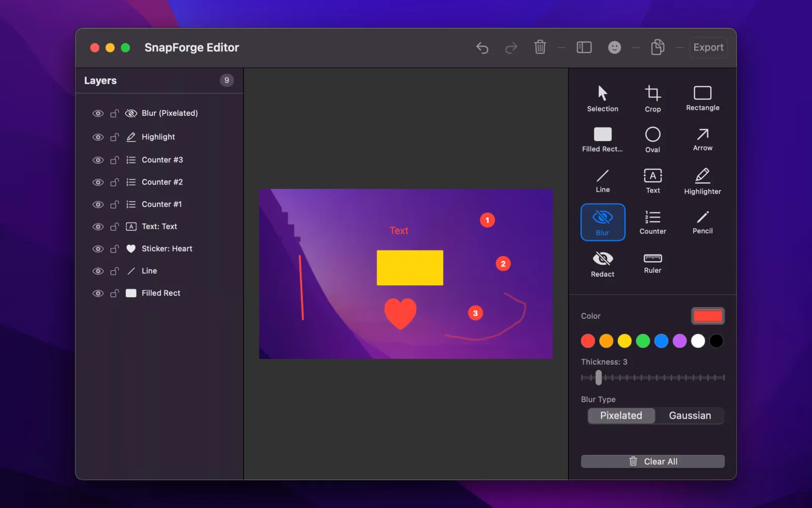Select the Line tool
This screenshot has width=812, height=508.
coord(602,181)
